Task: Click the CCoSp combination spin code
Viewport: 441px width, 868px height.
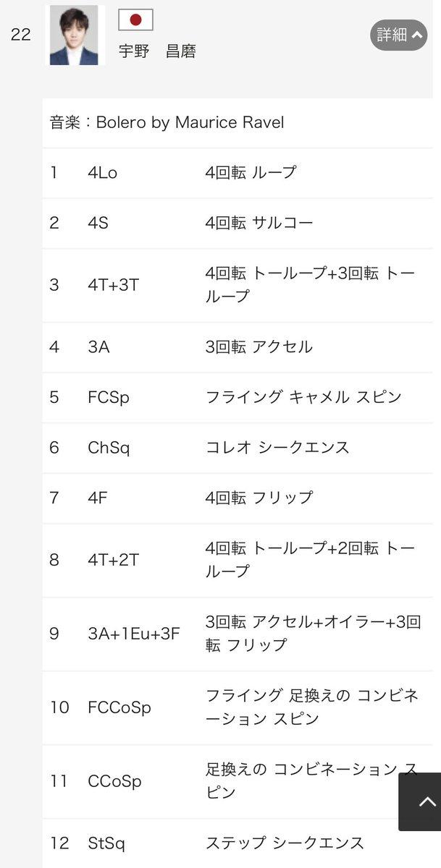Action: [x=114, y=781]
